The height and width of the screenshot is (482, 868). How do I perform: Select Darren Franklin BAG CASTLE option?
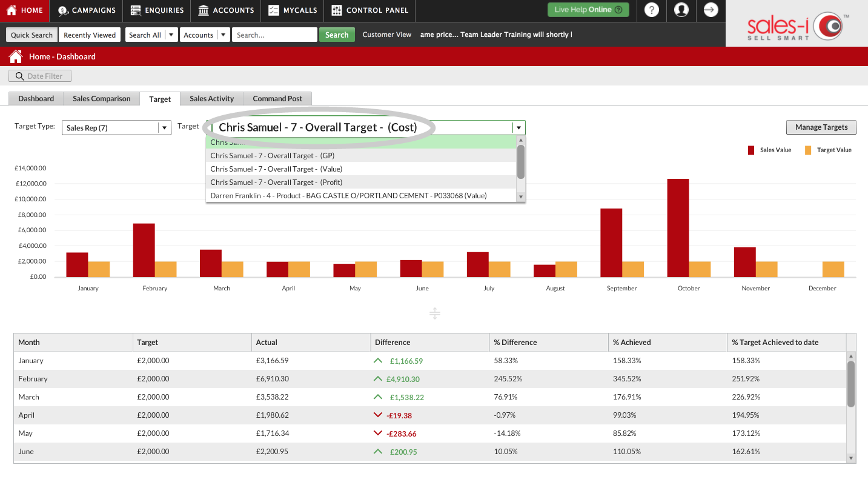pos(360,196)
